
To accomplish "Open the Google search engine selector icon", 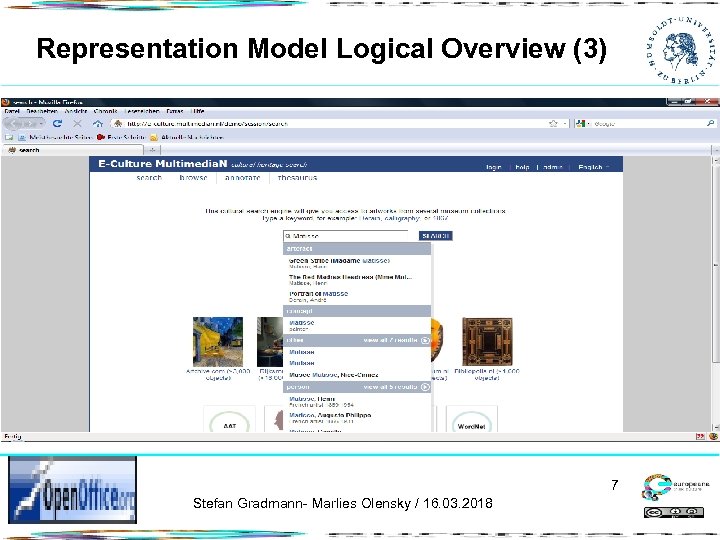I will tap(581, 124).
